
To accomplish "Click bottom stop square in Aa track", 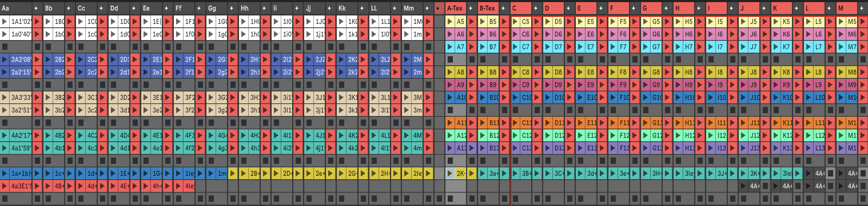I will (x=5, y=199).
